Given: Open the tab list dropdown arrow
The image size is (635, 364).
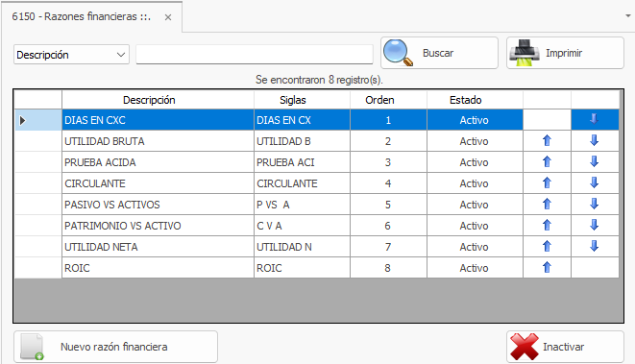Looking at the screenshot, I should [628, 16].
